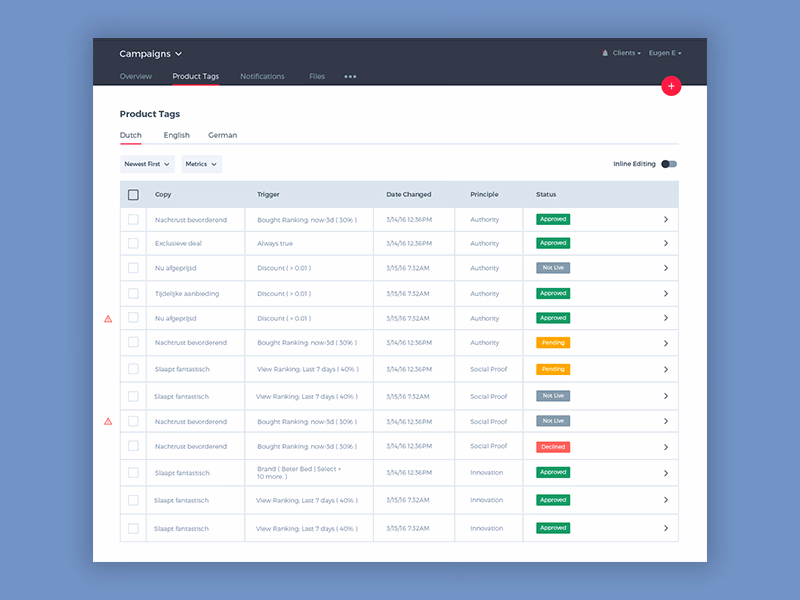
Task: Switch to the Overview tab
Action: pyautogui.click(x=136, y=77)
